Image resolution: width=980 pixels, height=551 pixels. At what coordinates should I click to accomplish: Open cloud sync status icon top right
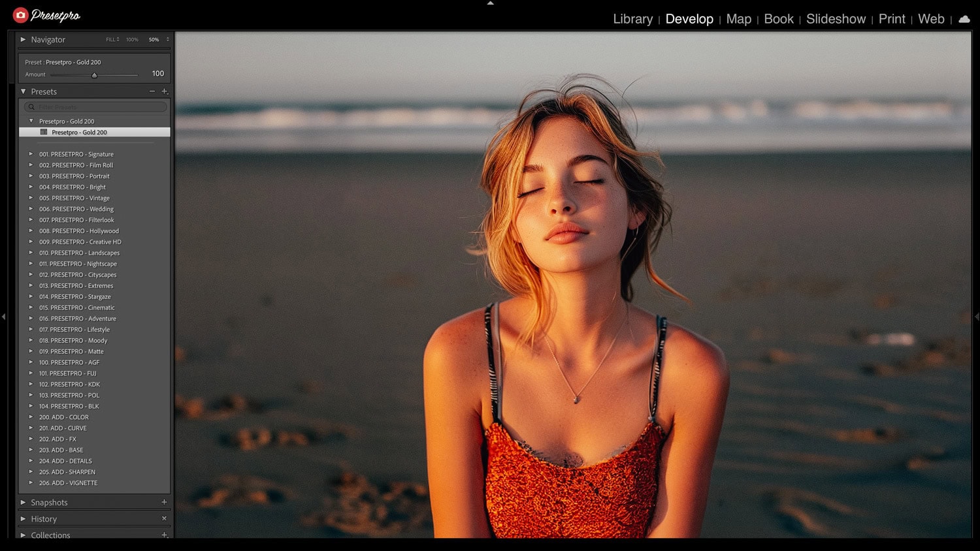pos(964,20)
